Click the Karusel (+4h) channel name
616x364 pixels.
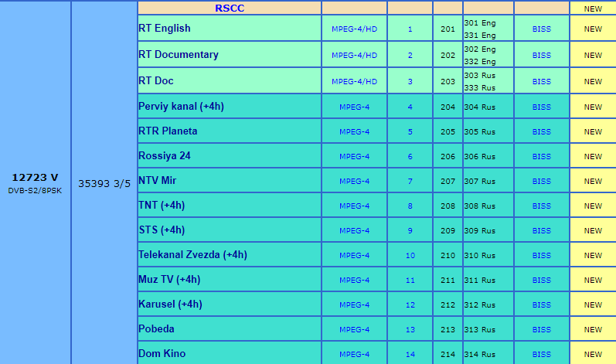(170, 304)
